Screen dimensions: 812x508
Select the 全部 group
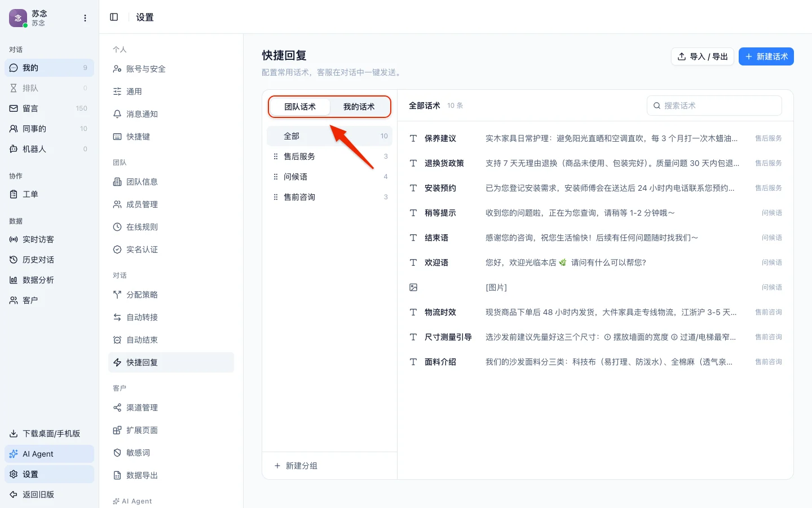click(x=329, y=136)
